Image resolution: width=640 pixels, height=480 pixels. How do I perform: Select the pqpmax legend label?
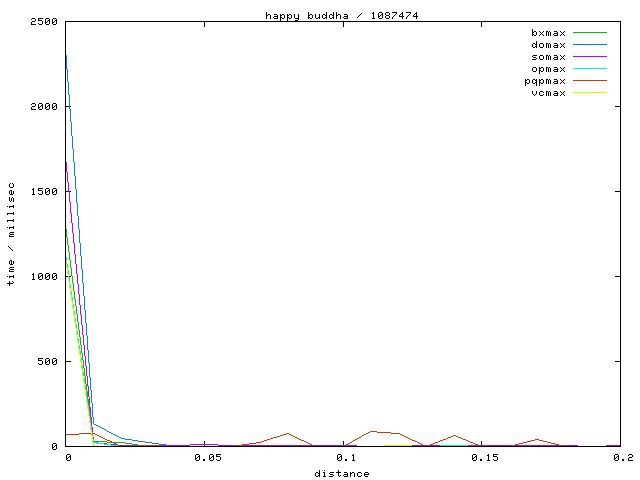tap(545, 81)
